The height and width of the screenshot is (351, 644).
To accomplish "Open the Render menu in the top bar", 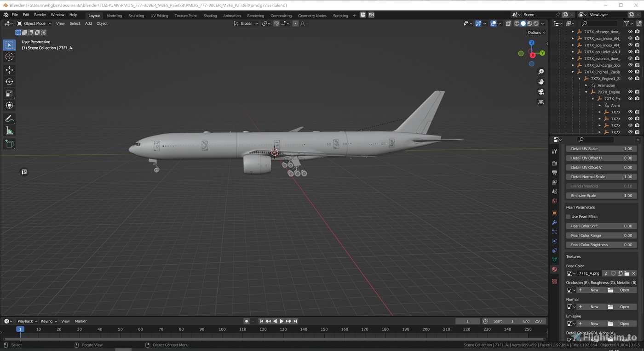I will tap(40, 14).
